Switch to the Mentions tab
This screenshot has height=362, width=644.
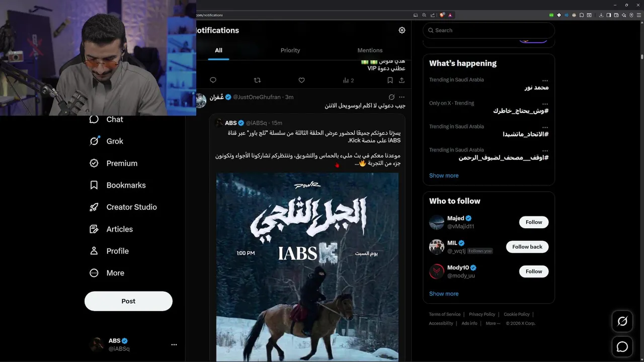370,50
